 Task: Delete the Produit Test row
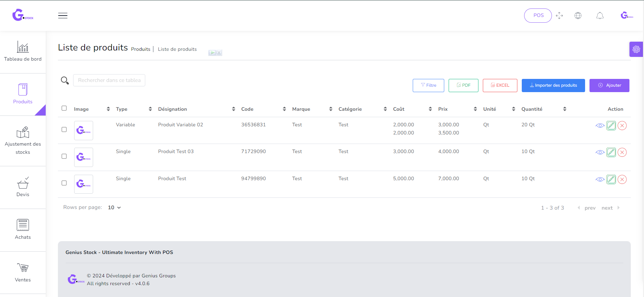pos(622,179)
